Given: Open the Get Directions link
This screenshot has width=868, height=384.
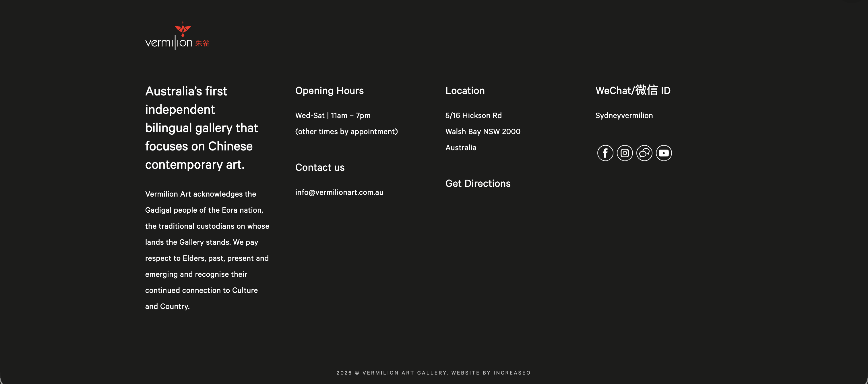Looking at the screenshot, I should (477, 183).
